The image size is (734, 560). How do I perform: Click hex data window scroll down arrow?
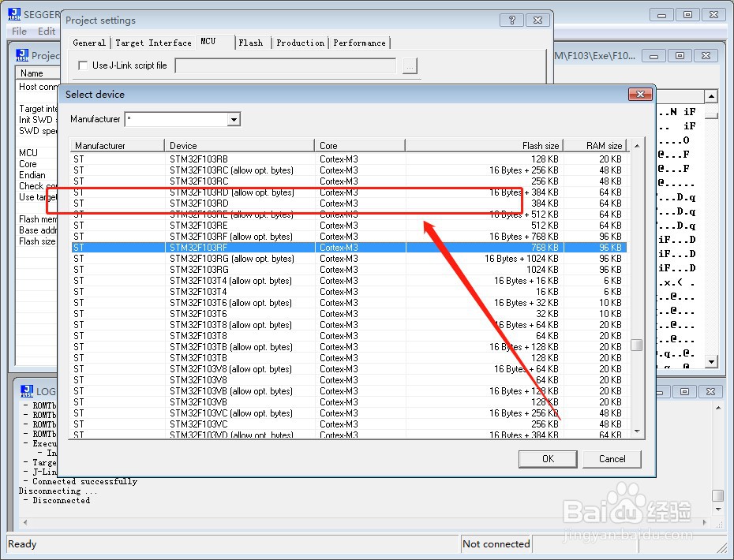(x=711, y=362)
